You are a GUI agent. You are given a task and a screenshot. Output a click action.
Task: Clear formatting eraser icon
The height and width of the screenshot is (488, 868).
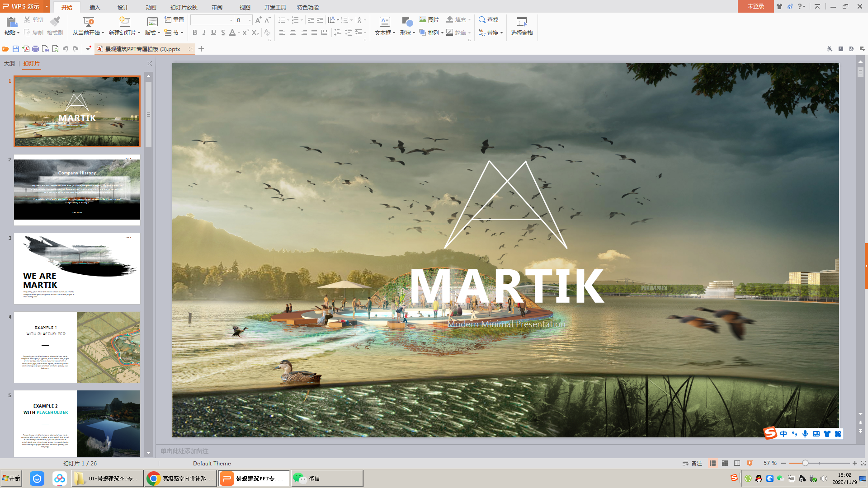tap(267, 33)
